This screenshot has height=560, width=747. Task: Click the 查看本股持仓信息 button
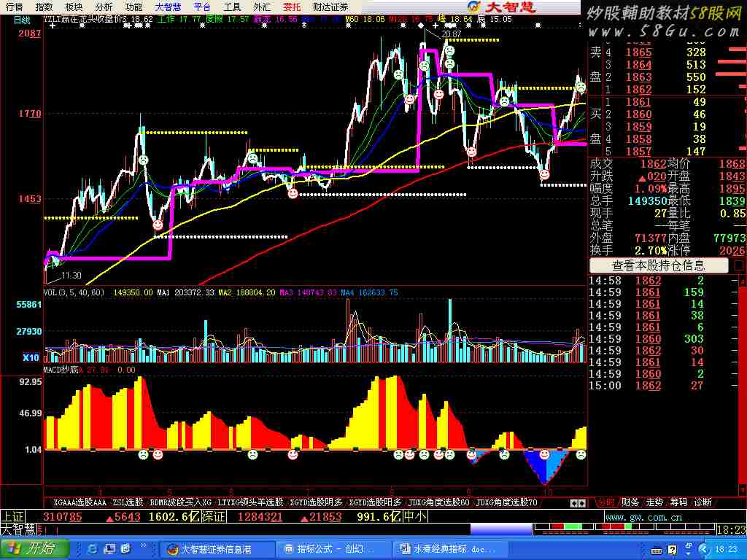659,265
